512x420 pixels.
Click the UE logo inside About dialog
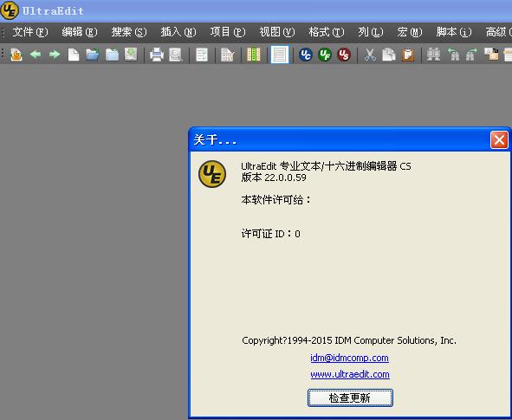(212, 174)
